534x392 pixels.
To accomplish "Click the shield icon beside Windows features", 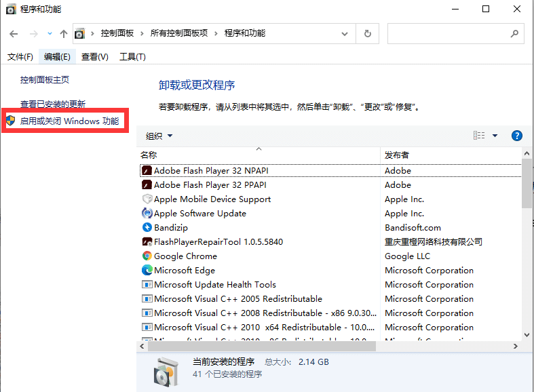I will pyautogui.click(x=11, y=120).
